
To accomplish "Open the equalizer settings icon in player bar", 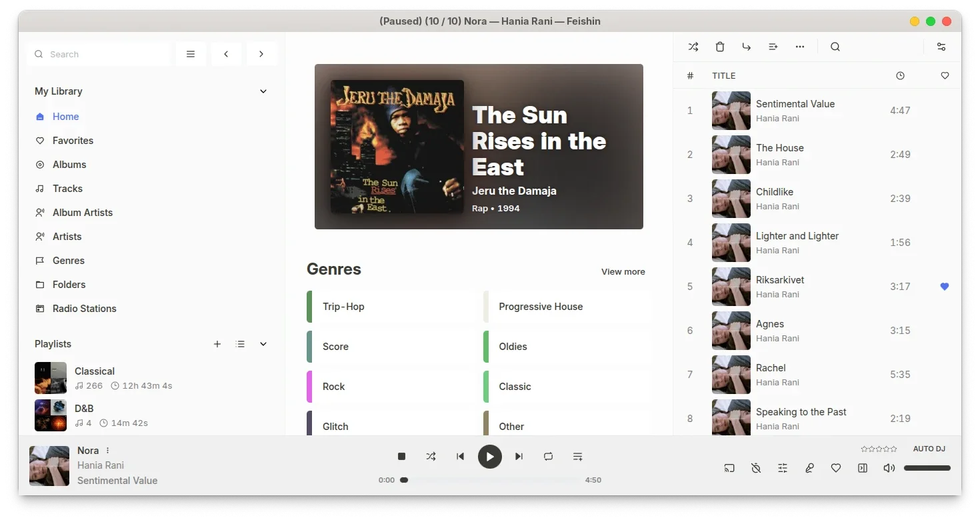I will [783, 468].
